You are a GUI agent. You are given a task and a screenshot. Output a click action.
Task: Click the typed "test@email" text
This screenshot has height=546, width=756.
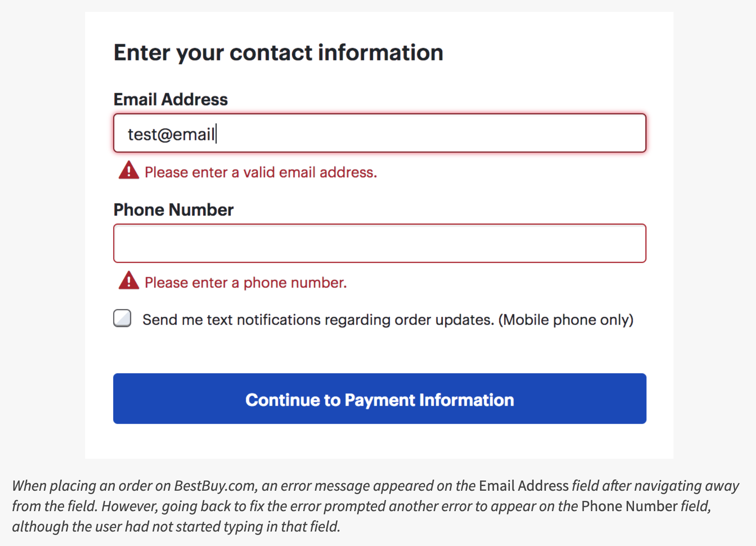tap(171, 134)
